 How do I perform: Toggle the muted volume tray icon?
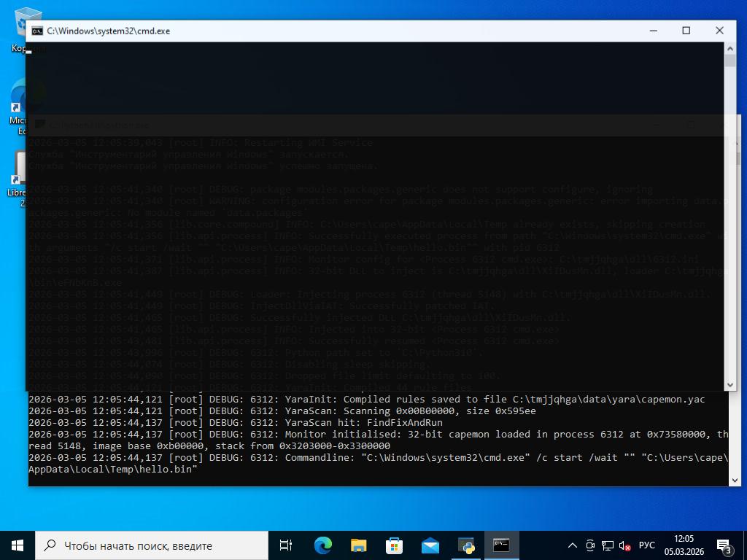pos(624,545)
